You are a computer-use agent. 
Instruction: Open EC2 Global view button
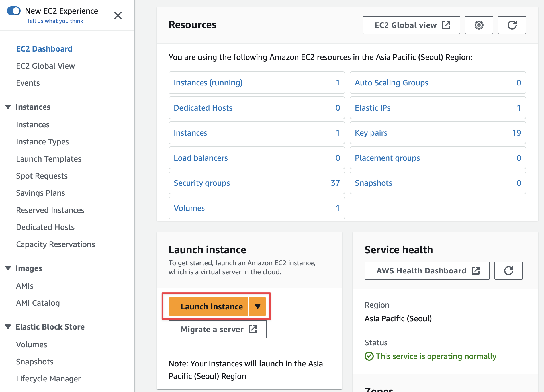pos(411,25)
